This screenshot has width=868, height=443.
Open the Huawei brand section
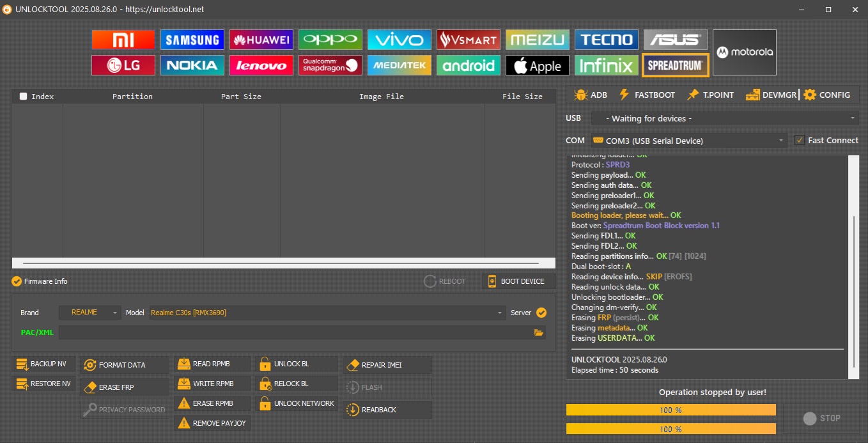(261, 40)
